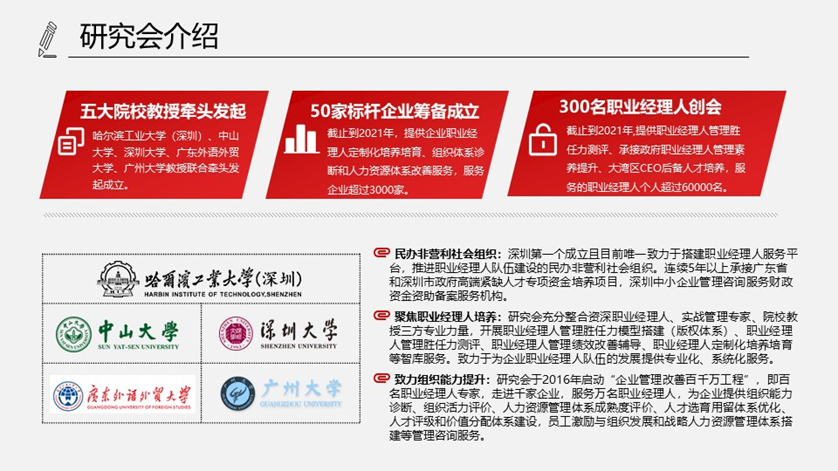
Task: Click the 广东外语外贸大学 logo text
Action: [138, 395]
